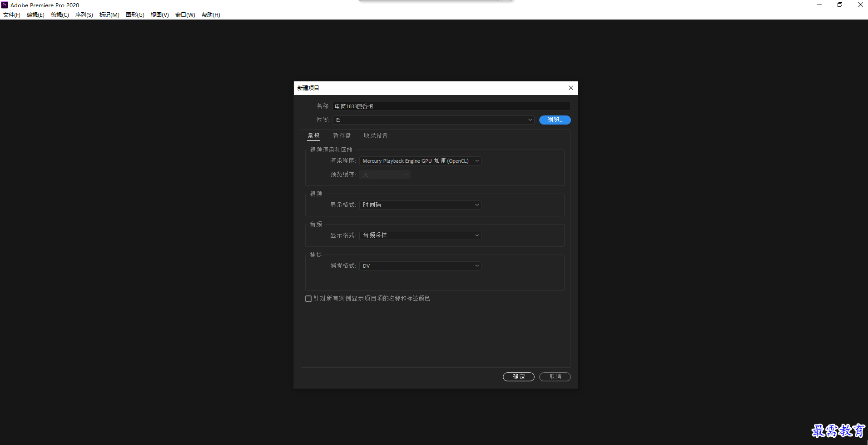Close the 新建项目 dialog
The image size is (868, 445).
(571, 88)
